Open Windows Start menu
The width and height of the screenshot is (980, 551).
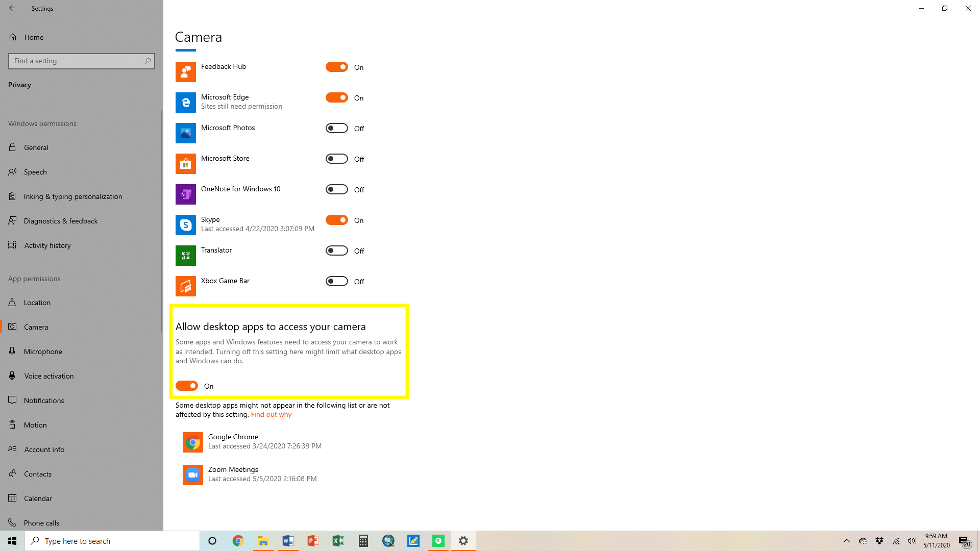click(12, 541)
